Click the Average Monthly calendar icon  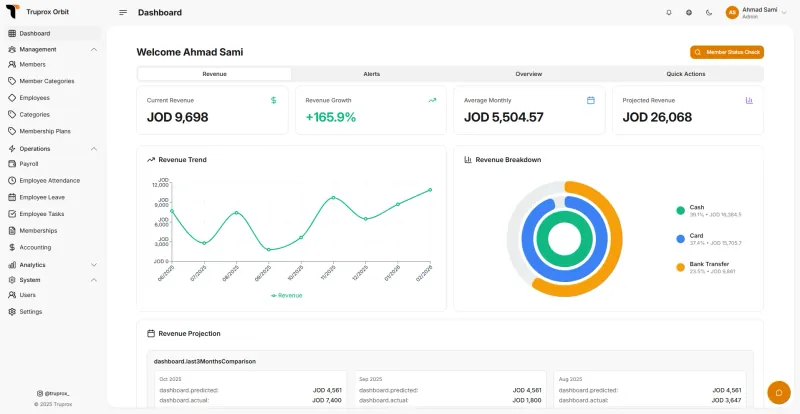(591, 101)
